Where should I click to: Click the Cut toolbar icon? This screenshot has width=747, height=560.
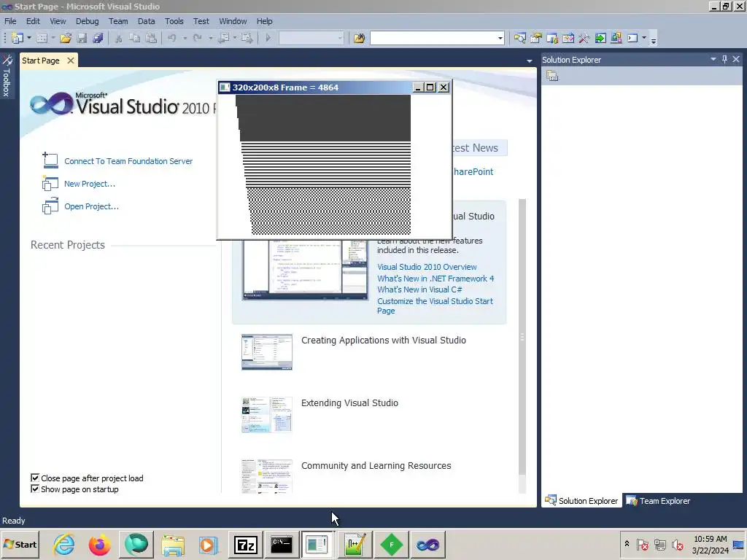pyautogui.click(x=119, y=38)
